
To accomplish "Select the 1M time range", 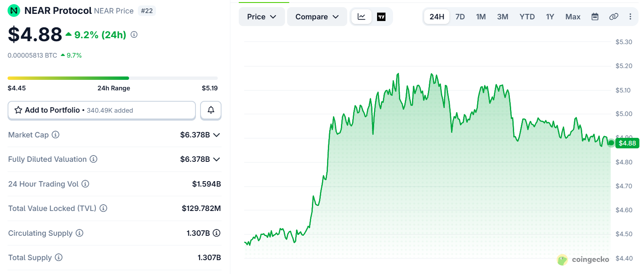I will [x=481, y=17].
